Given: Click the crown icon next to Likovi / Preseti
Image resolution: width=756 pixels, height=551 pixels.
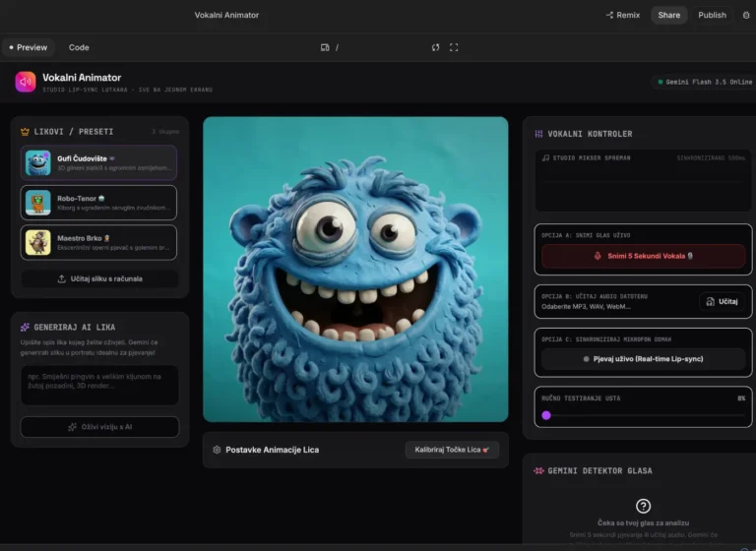Looking at the screenshot, I should [x=25, y=132].
